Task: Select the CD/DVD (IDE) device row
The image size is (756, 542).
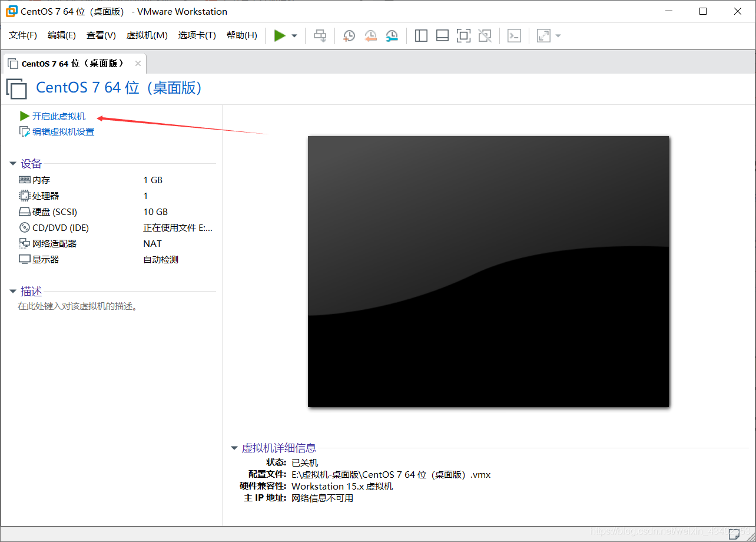Action: coord(117,228)
